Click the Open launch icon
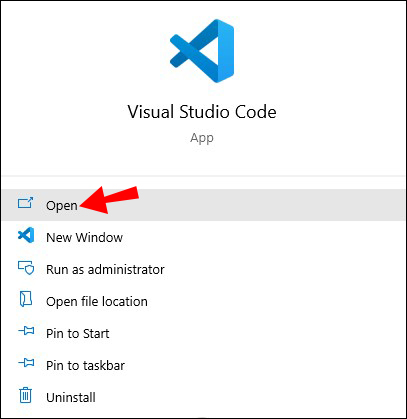 pyautogui.click(x=25, y=203)
